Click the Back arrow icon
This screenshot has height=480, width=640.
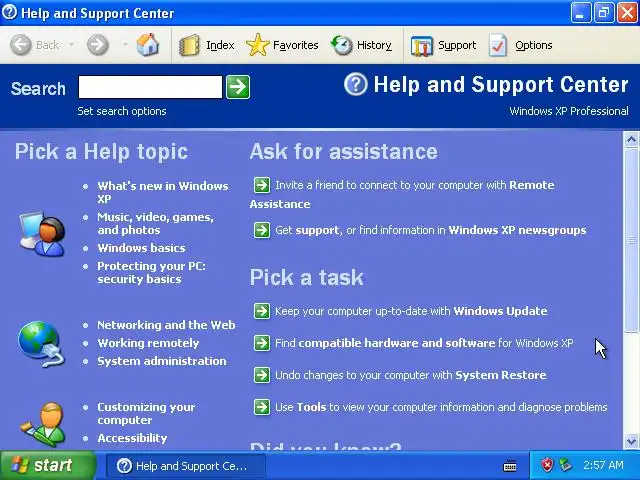[20, 44]
